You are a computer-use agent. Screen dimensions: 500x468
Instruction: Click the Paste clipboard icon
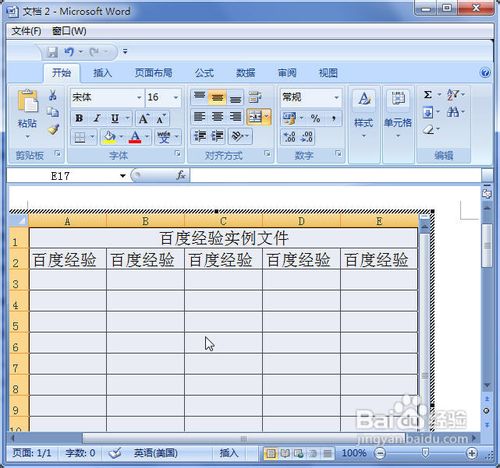pos(27,101)
